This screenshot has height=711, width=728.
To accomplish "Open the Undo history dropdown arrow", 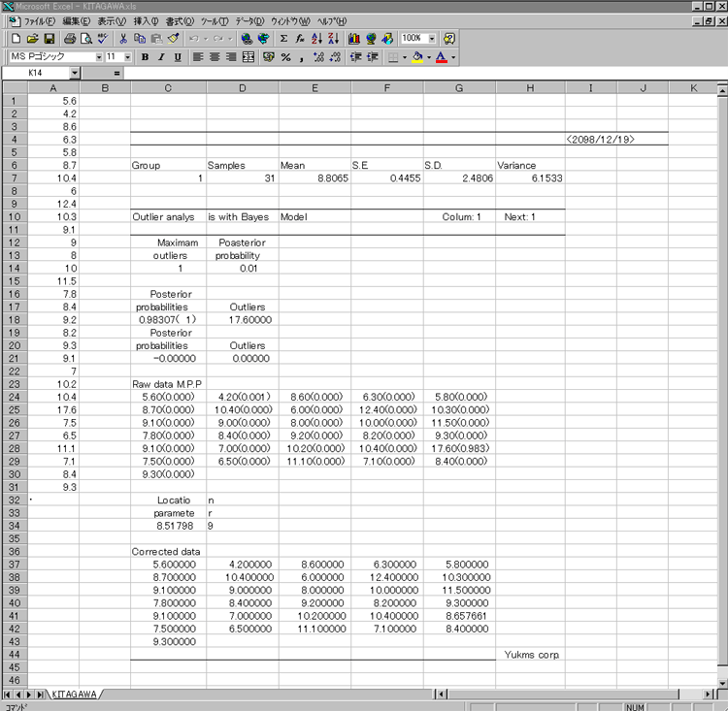I will pos(206,39).
